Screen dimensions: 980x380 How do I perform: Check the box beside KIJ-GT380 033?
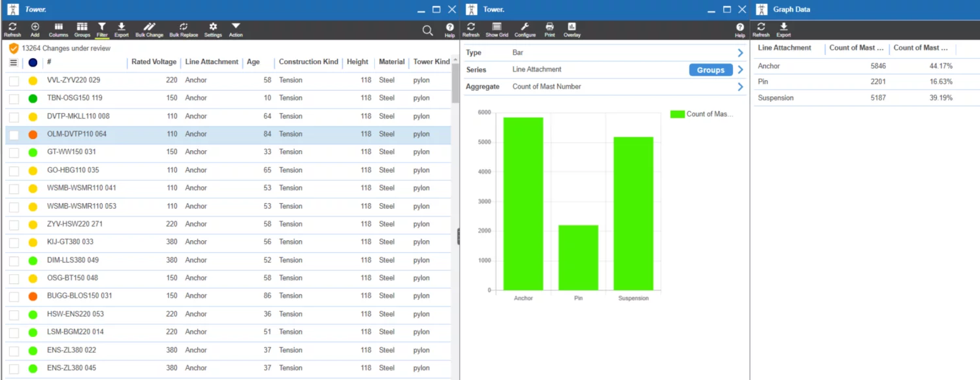(x=14, y=242)
